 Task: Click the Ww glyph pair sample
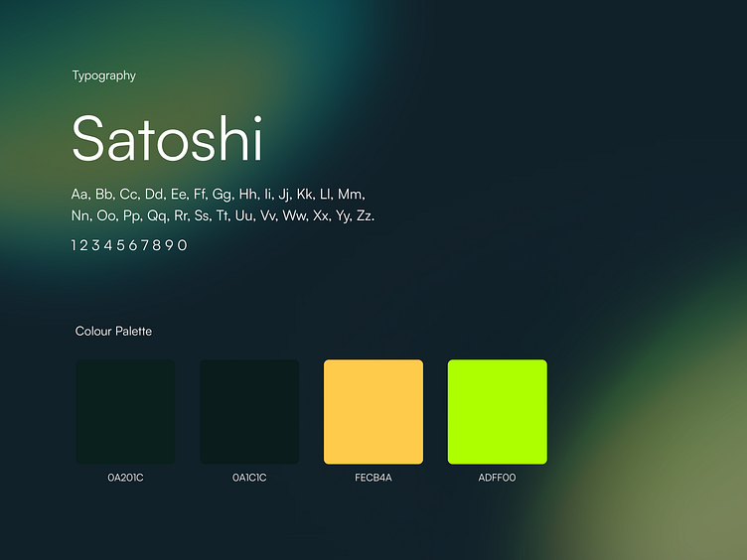(295, 215)
